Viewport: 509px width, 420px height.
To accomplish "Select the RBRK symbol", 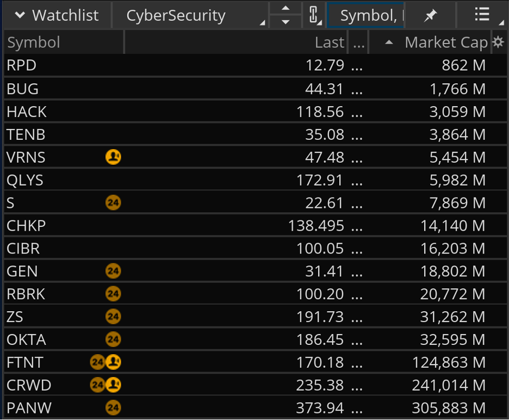I will 26,294.
